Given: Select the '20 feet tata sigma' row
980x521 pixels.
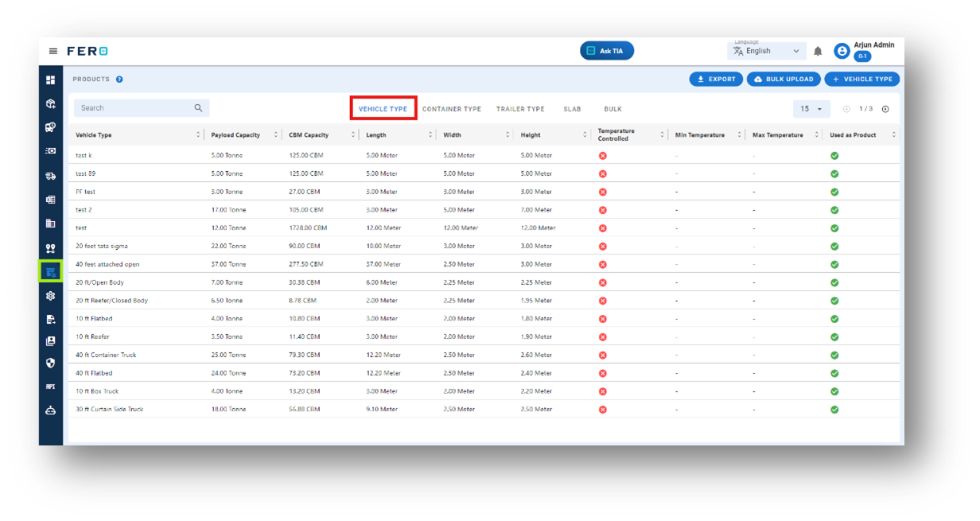Looking at the screenshot, I should pyautogui.click(x=484, y=246).
